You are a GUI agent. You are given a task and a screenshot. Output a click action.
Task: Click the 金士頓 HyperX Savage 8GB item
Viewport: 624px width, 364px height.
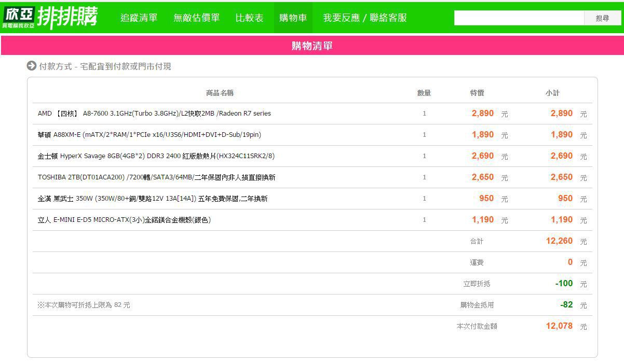[156, 156]
